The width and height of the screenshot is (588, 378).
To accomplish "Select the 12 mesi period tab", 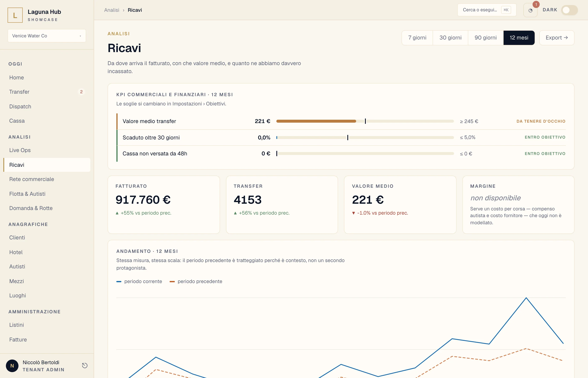I will (519, 38).
